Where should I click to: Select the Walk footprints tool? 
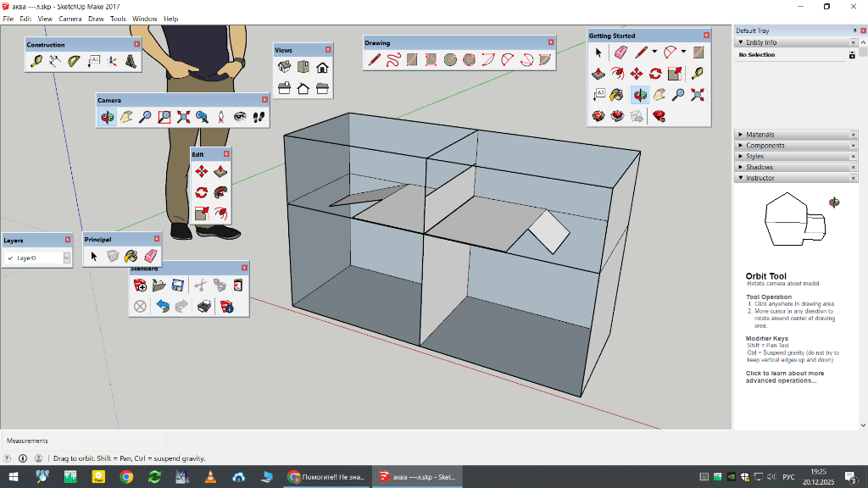(x=259, y=118)
